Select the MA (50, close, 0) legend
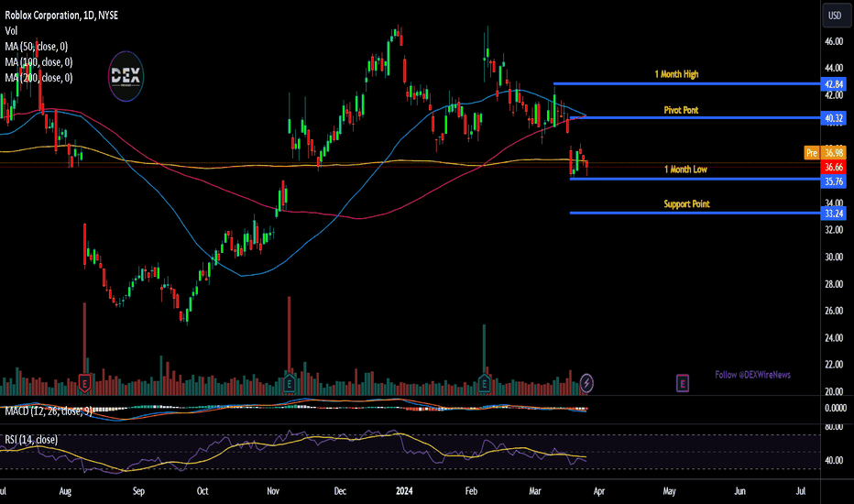This screenshot has height=504, width=854. [x=37, y=47]
